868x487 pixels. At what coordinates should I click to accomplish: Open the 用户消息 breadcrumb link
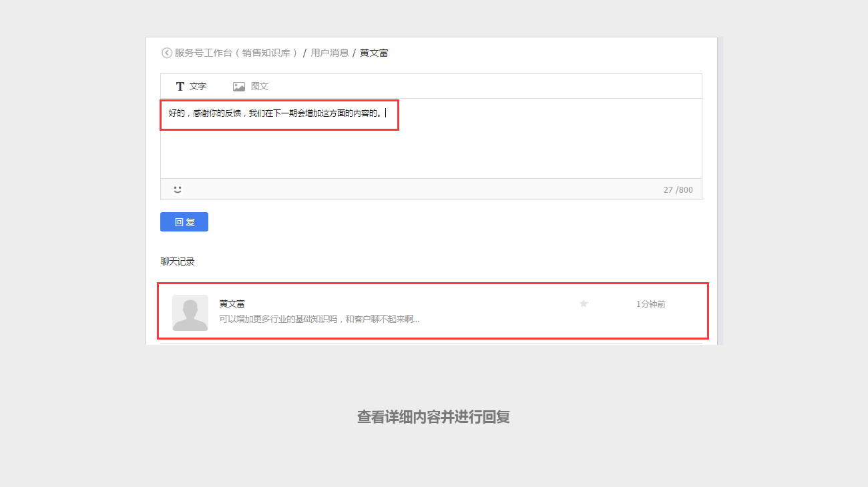(329, 53)
